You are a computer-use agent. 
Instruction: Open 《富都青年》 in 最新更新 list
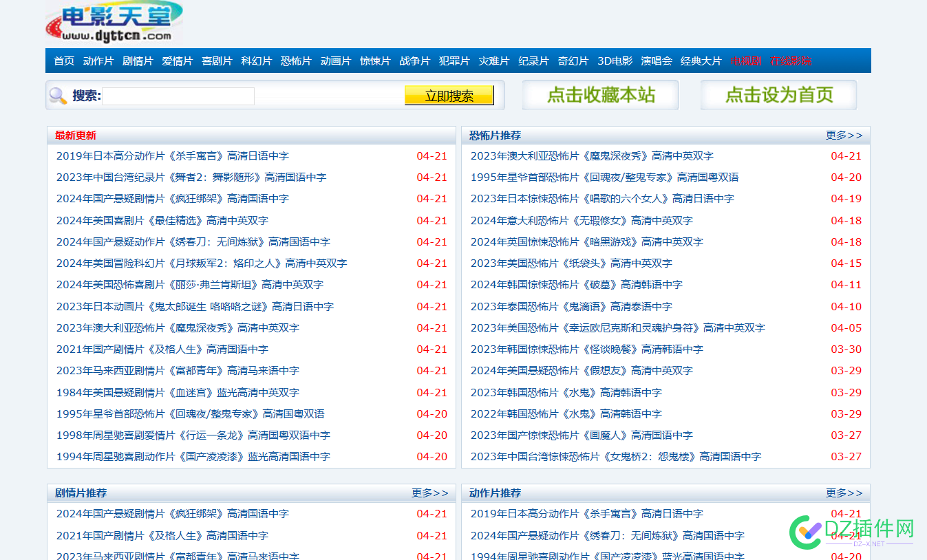178,371
